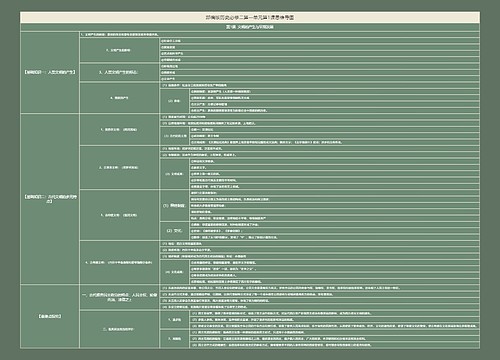Click the first node under 【重难点探究】
This screenshot has width=500, height=360.
pyautogui.click(x=119, y=297)
